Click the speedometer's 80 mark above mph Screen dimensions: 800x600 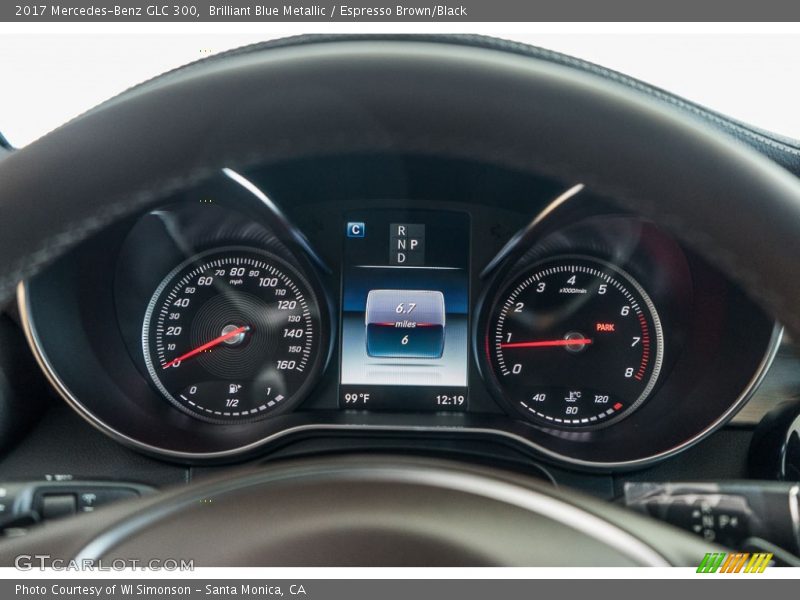(237, 272)
